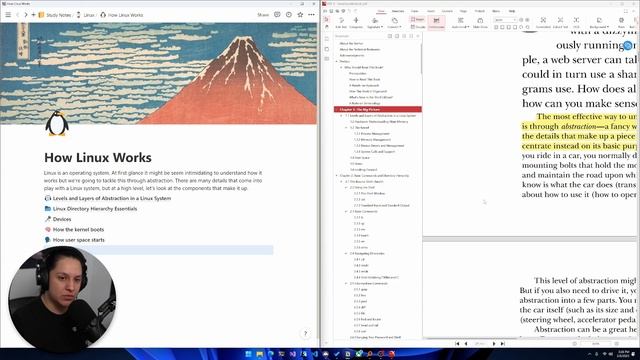Click the highlighted empty block in Notion
Viewport: 640px width, 360px height.
(159, 250)
